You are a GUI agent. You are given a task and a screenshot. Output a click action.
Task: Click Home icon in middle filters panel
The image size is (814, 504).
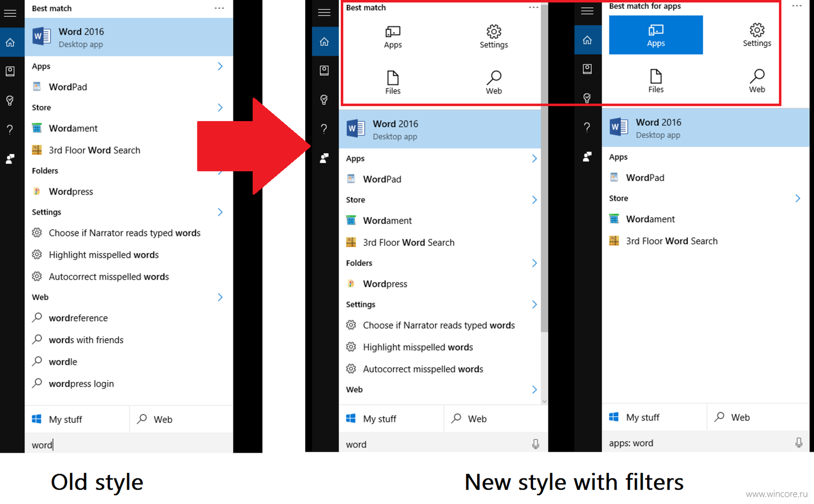[x=324, y=41]
